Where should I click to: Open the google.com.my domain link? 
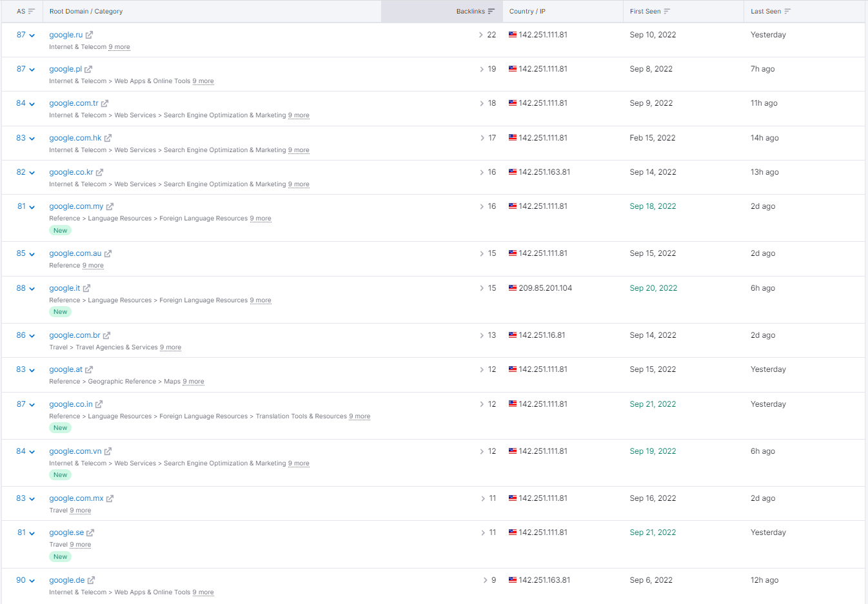tap(76, 206)
